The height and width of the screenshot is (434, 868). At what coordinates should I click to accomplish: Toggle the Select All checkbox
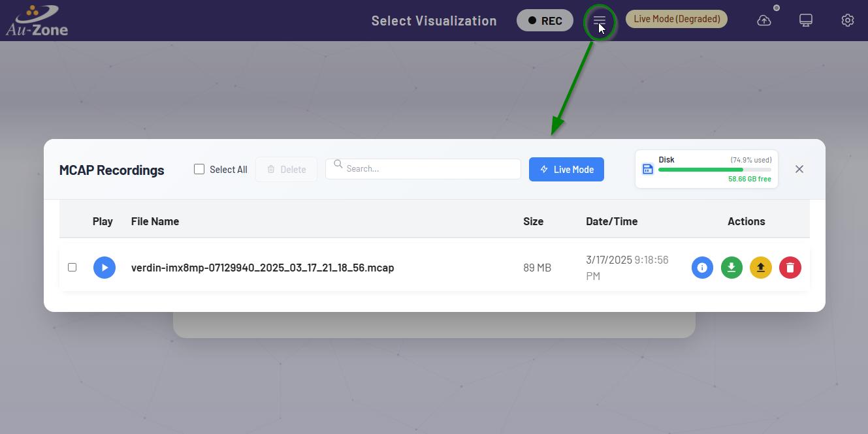pyautogui.click(x=200, y=170)
